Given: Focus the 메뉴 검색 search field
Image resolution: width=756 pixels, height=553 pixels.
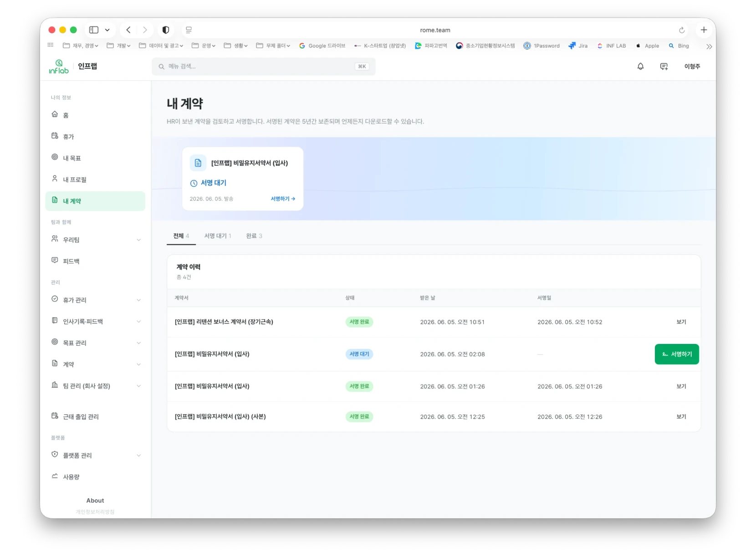Looking at the screenshot, I should 264,67.
